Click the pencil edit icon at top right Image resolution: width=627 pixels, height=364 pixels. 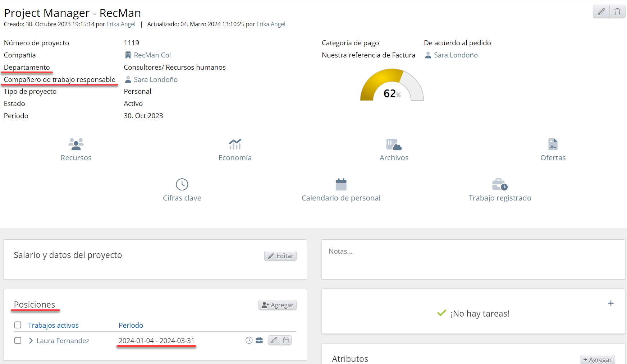[601, 12]
